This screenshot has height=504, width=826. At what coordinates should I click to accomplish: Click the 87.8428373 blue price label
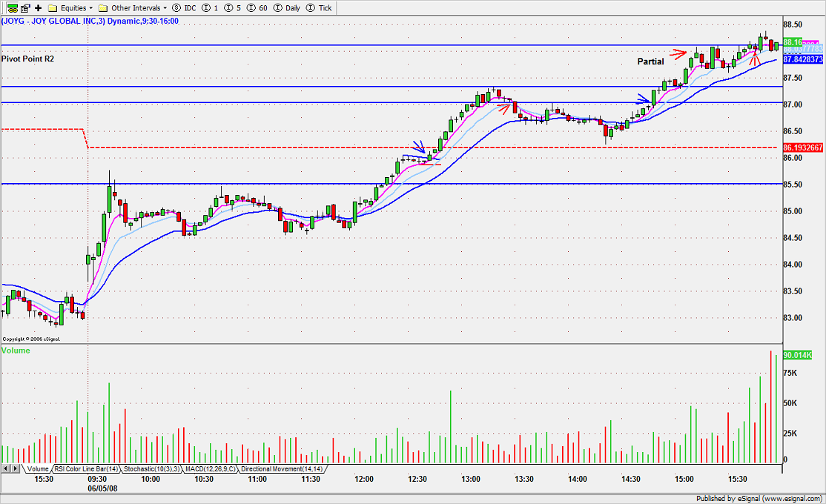coord(803,59)
